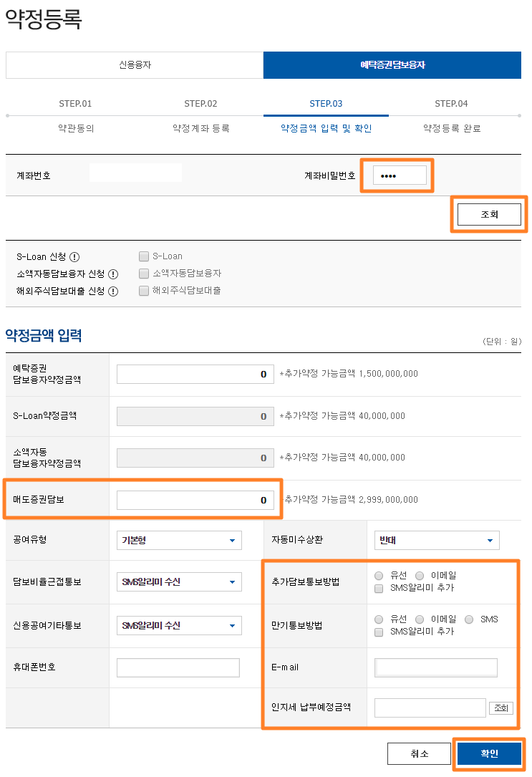
Task: Go to STEP.02 약정계좌 등록
Action: (200, 116)
